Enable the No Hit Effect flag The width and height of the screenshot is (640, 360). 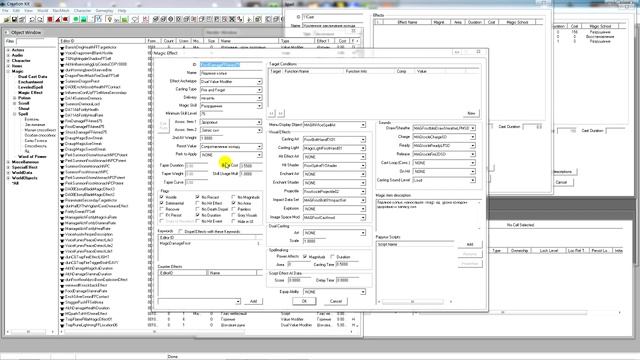pyautogui.click(x=198, y=203)
